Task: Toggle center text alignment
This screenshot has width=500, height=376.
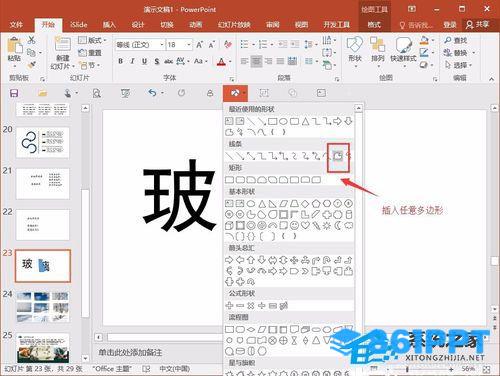Action: click(x=256, y=61)
